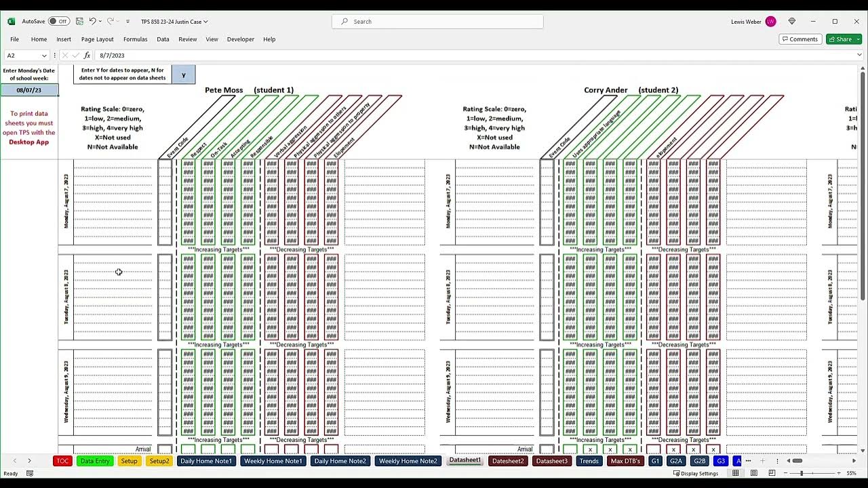The width and height of the screenshot is (868, 488).
Task: Open the G3 sheet tab
Action: pyautogui.click(x=721, y=461)
